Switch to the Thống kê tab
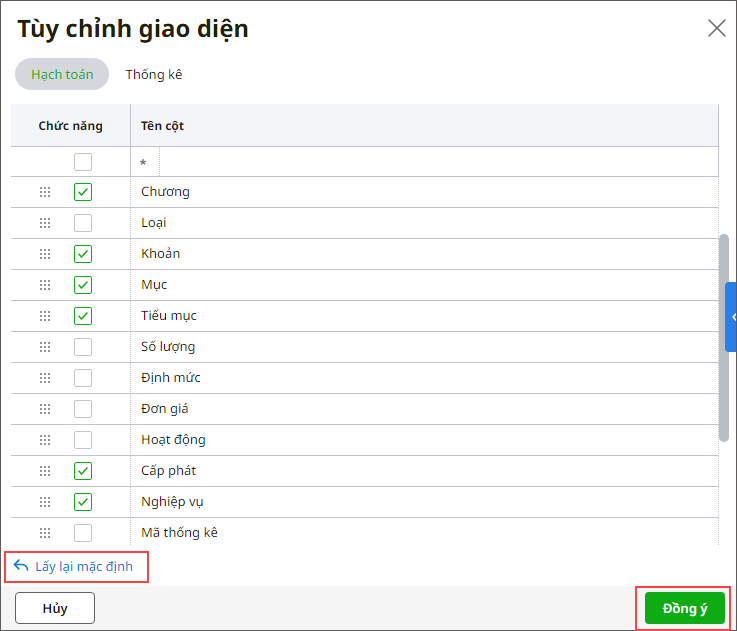 [153, 74]
